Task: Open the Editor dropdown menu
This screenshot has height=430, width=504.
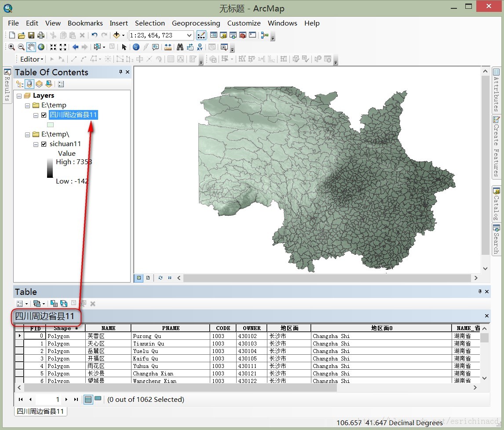Action: coord(32,59)
